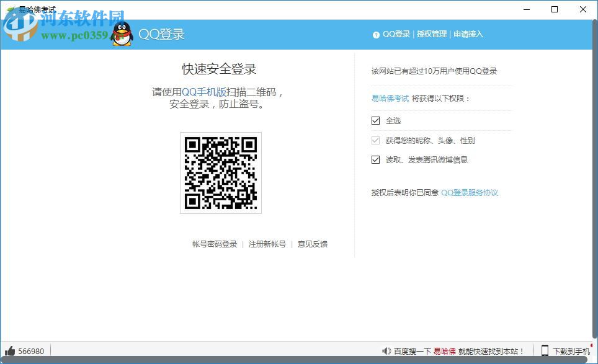The width and height of the screenshot is (598, 364).
Task: Click the mobile phone icon next to 下载到手机
Action: click(545, 351)
